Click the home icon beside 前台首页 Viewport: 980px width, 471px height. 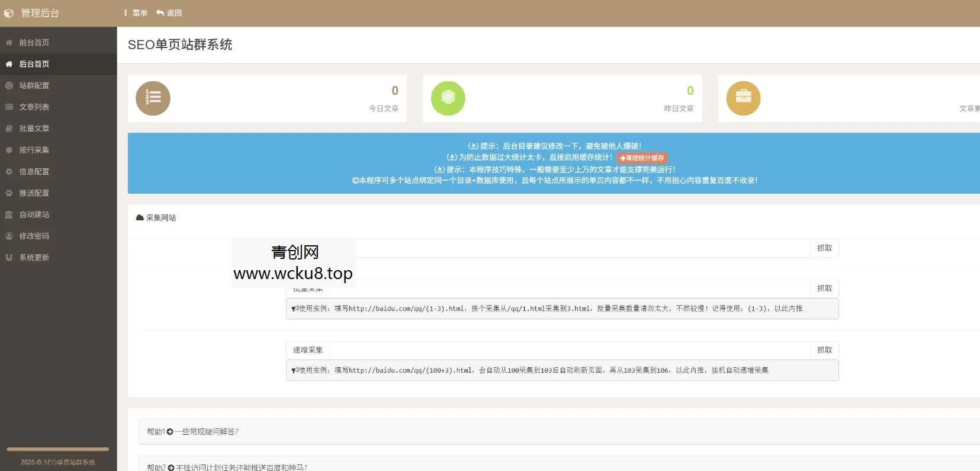pos(9,43)
